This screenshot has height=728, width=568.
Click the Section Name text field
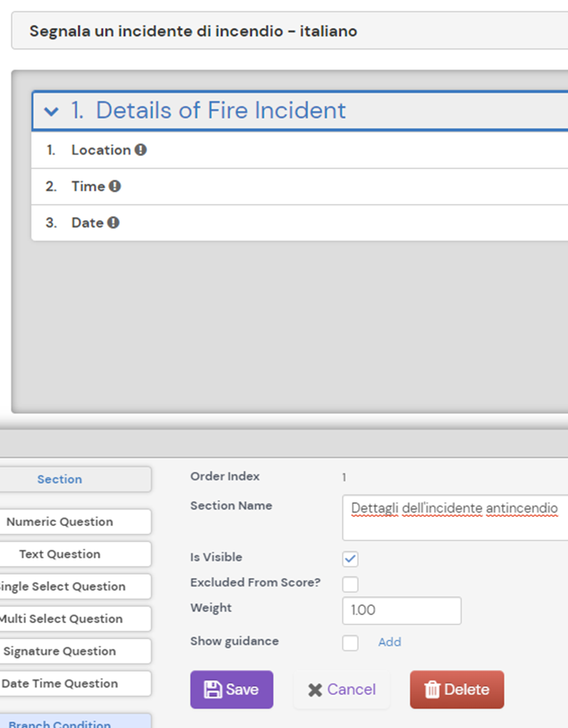click(455, 517)
